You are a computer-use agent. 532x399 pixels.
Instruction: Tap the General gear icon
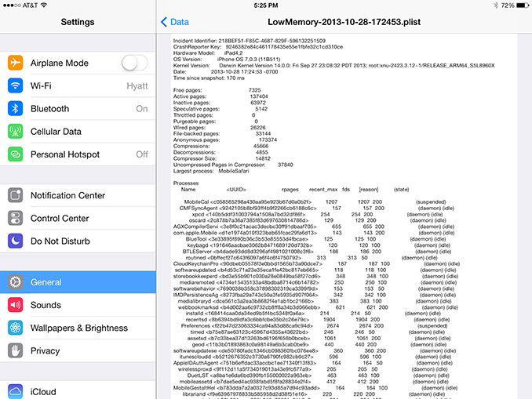pos(15,282)
